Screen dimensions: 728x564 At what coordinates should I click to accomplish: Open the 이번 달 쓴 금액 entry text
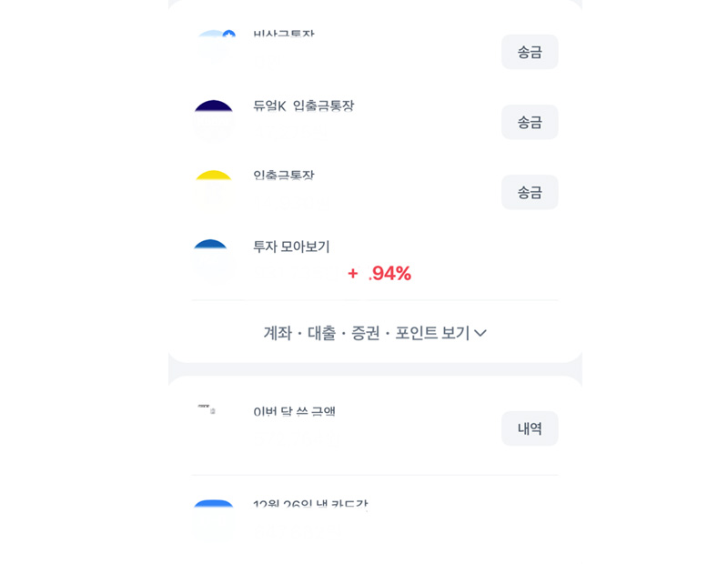295,412
